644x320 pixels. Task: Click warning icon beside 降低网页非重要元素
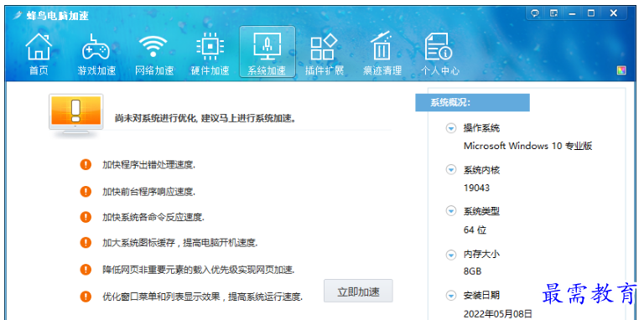click(86, 270)
